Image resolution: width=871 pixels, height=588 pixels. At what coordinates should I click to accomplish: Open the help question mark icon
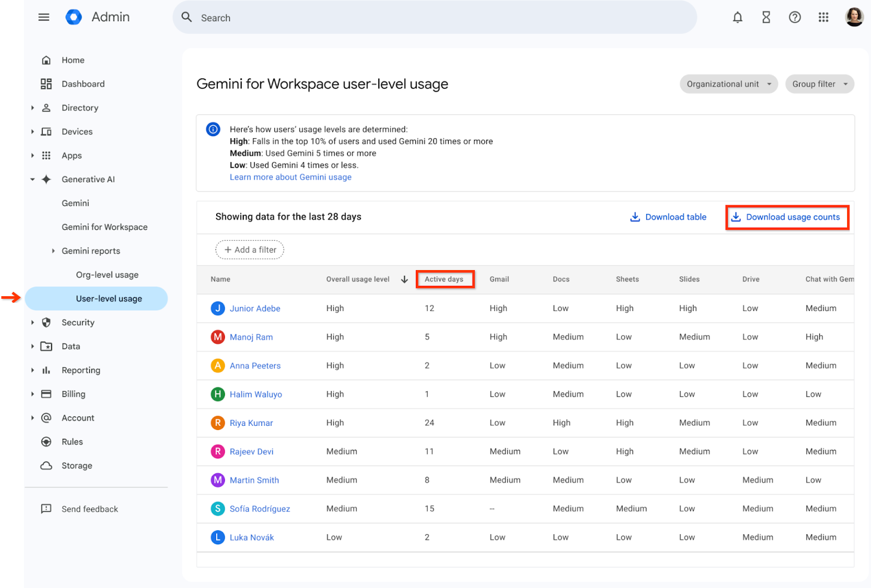pos(795,17)
